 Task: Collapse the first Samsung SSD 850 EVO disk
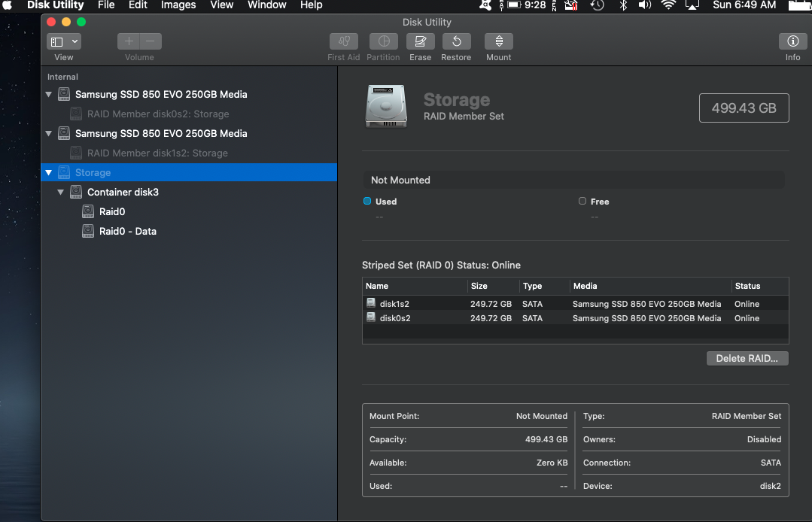49,95
